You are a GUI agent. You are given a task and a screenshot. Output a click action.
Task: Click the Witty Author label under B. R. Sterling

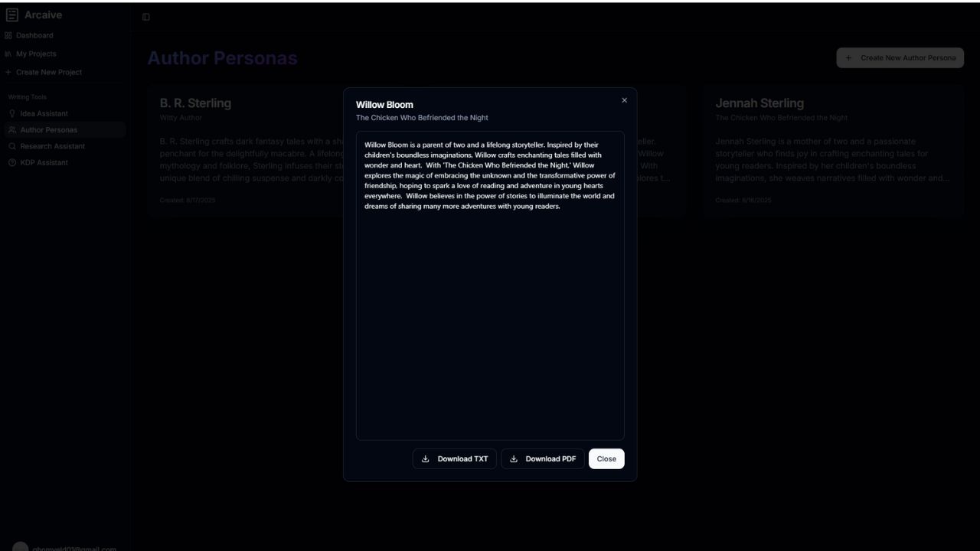point(181,118)
